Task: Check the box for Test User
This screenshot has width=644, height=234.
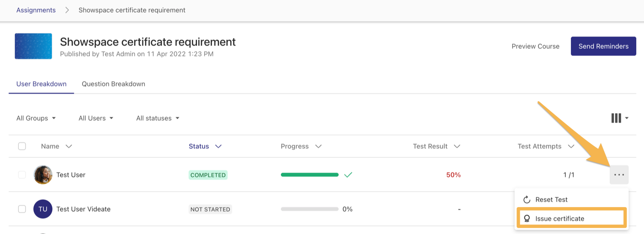Action: coord(22,175)
